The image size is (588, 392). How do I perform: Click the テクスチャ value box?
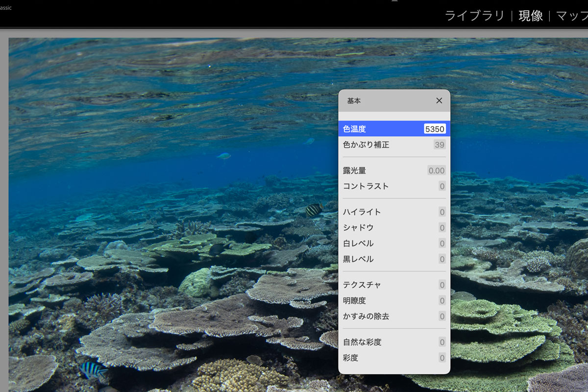coord(442,285)
